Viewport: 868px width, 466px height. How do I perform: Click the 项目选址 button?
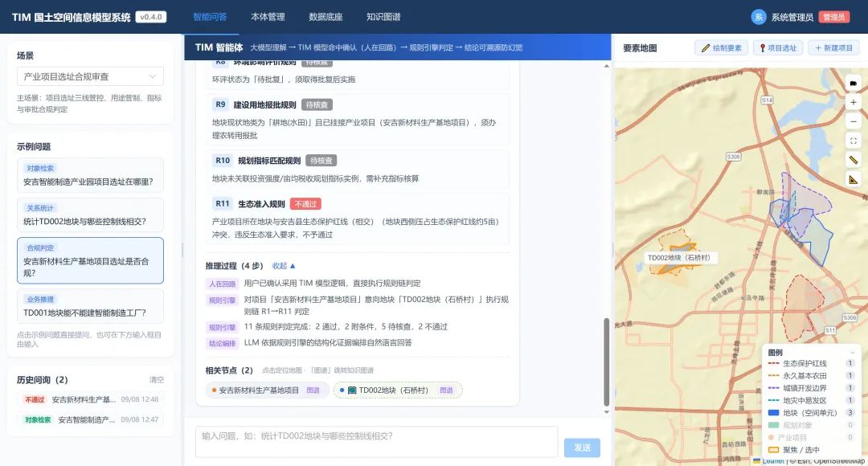(x=778, y=48)
